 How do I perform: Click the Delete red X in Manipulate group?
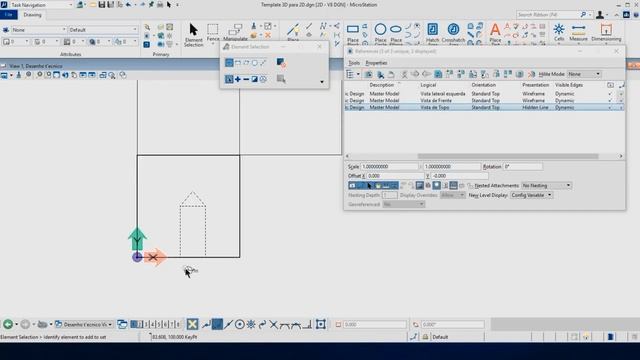click(268, 36)
